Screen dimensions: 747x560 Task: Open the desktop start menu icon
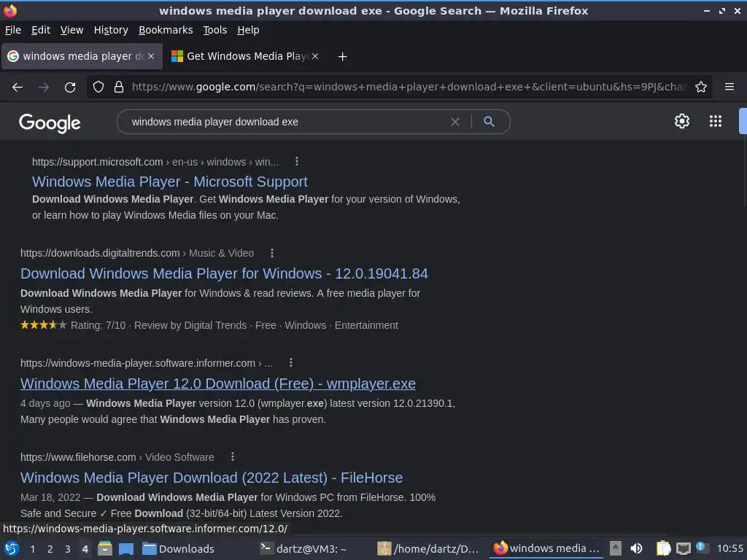click(x=11, y=548)
